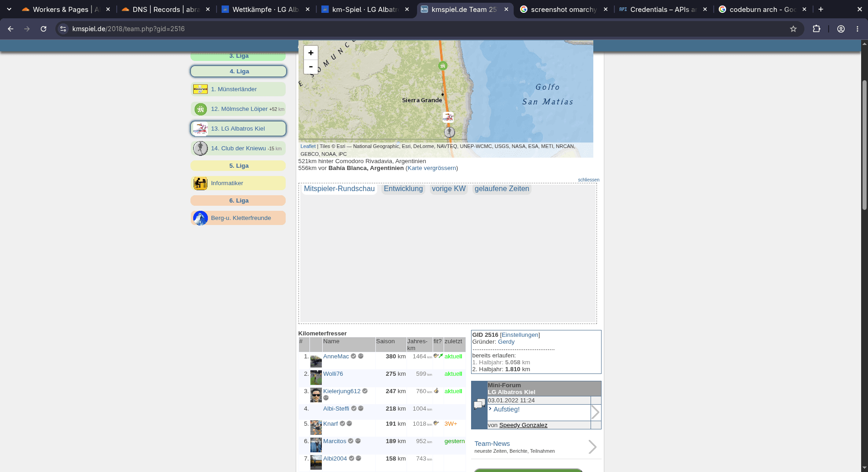Reload the kmspiel page
Screen dimensions: 868x472
43,29
